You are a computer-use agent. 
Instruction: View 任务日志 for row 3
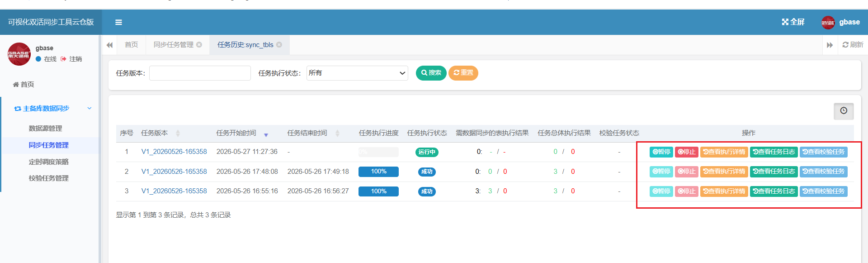click(x=774, y=191)
